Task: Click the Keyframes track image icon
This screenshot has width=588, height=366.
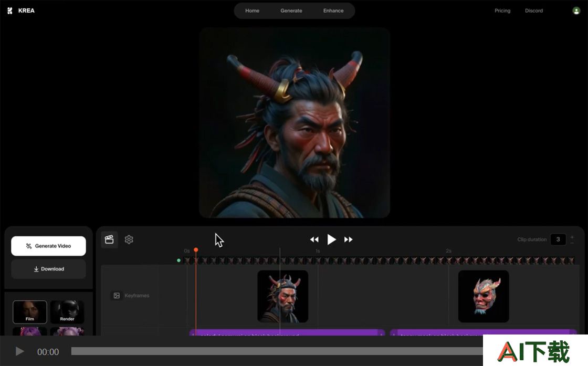Action: 117,296
